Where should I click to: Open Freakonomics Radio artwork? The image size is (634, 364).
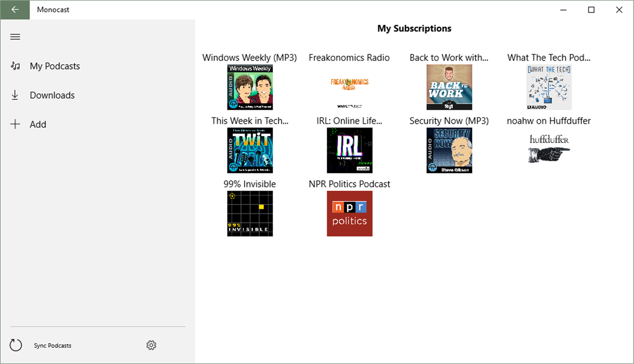coord(349,87)
